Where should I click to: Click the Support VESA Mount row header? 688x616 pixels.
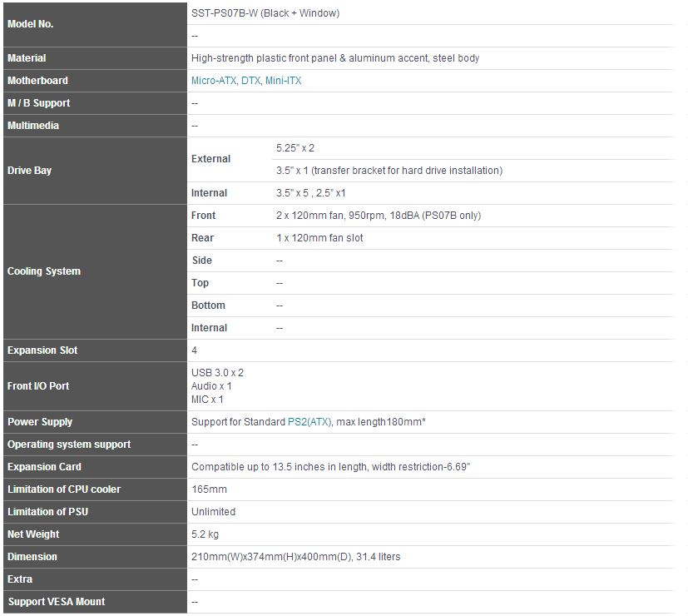coord(56,602)
